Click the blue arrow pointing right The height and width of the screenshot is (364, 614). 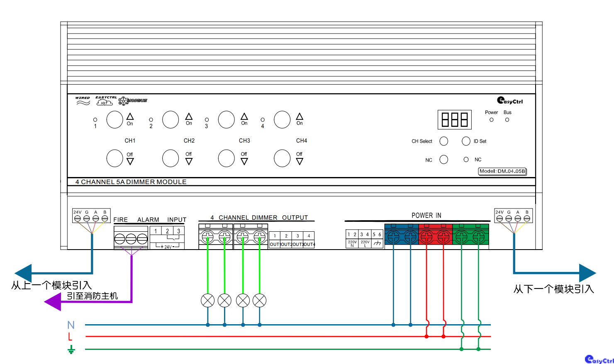[x=587, y=273]
